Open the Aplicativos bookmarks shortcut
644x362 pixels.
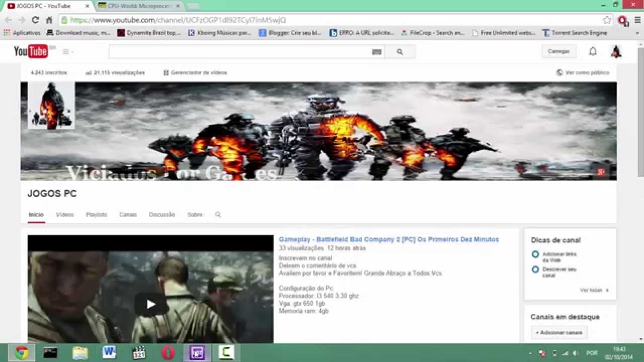22,33
